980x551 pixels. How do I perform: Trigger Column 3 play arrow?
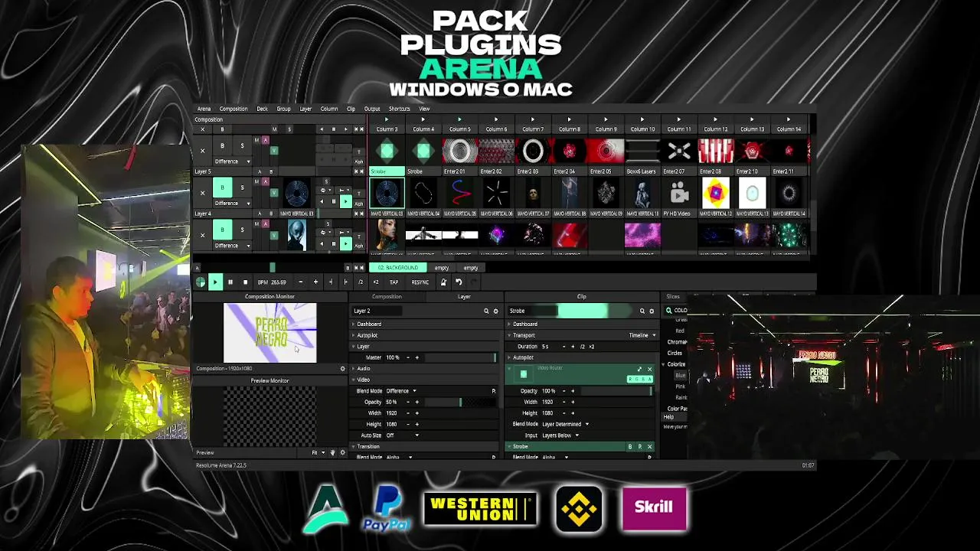point(387,120)
